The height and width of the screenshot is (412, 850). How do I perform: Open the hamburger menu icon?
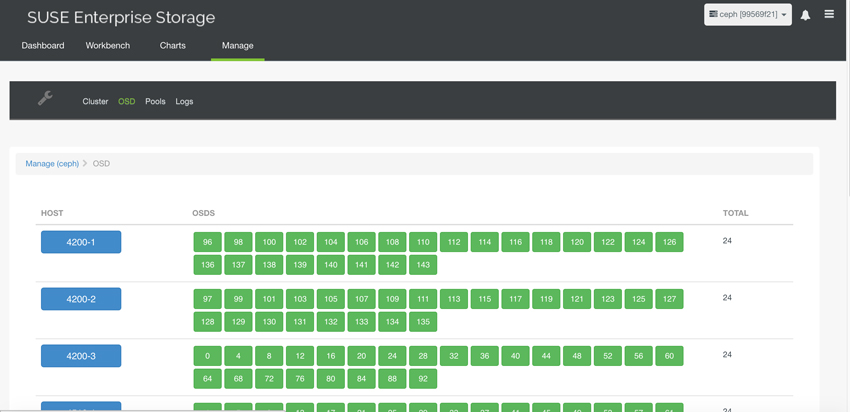(829, 15)
